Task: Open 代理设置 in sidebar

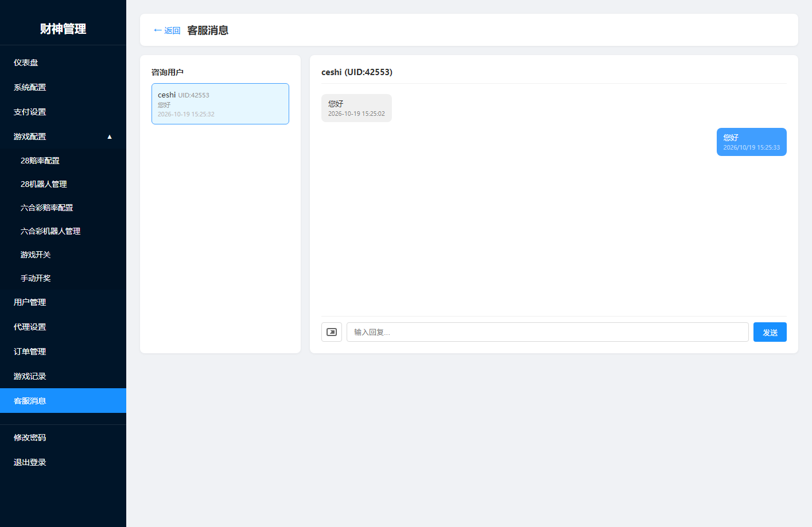Action: point(63,327)
